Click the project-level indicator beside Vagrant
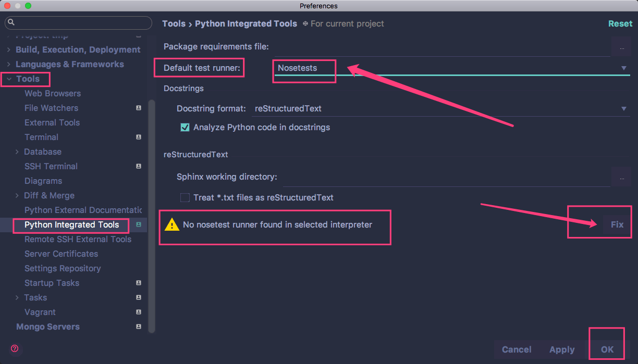638x364 pixels. 138,312
